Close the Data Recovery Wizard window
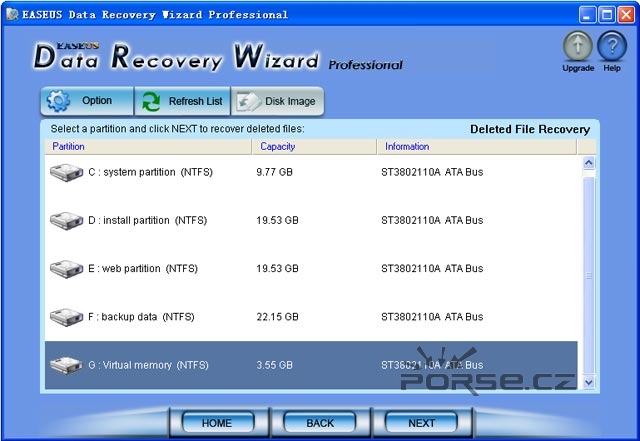 (x=626, y=15)
